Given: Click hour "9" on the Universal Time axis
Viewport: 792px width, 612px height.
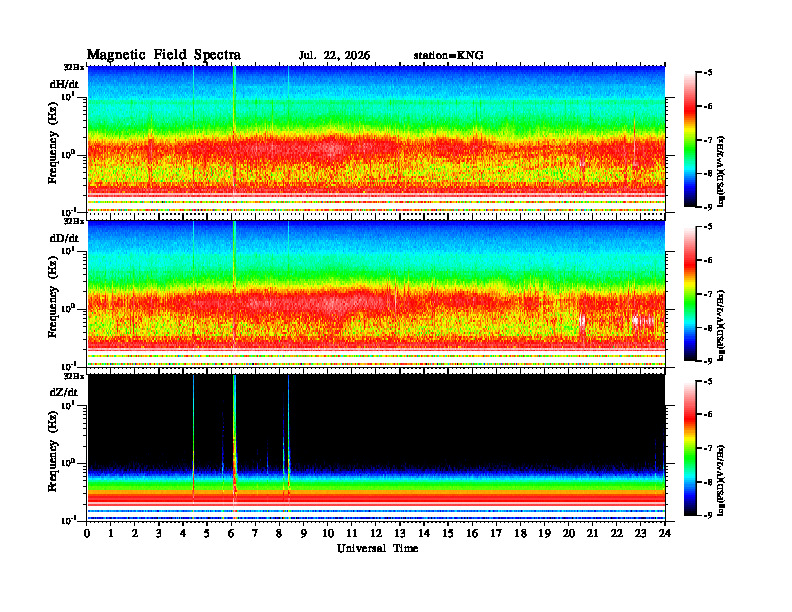Looking at the screenshot, I should tap(304, 533).
